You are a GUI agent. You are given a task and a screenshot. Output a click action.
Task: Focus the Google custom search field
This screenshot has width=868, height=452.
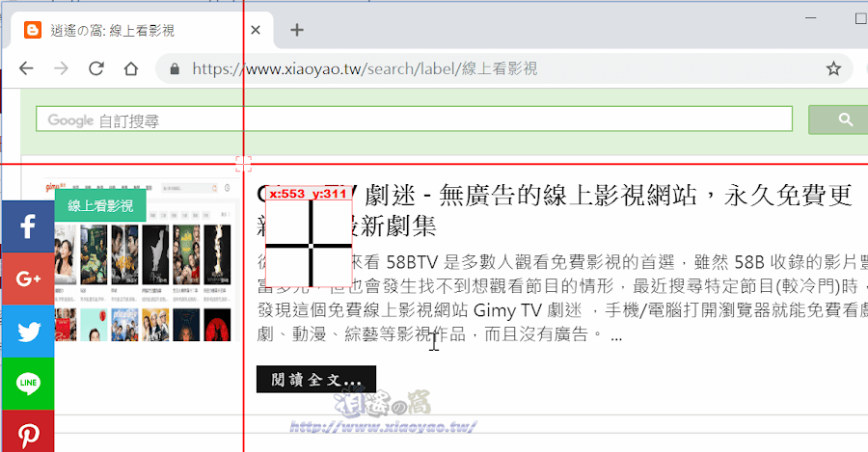click(x=414, y=120)
